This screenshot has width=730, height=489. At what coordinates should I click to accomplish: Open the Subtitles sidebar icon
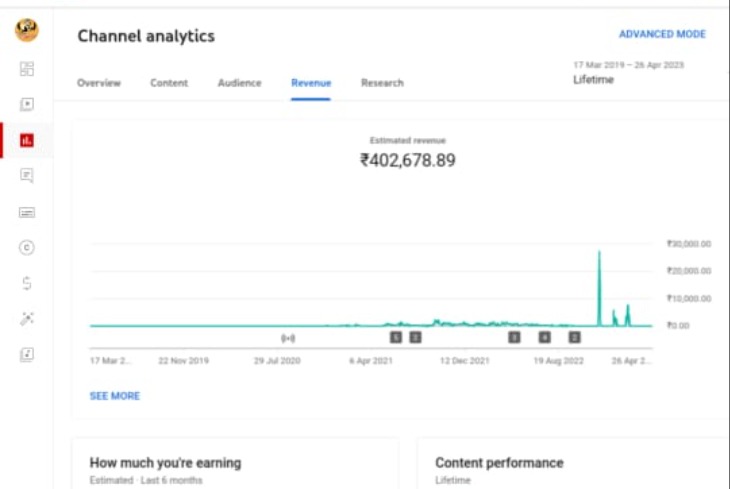pyautogui.click(x=27, y=212)
